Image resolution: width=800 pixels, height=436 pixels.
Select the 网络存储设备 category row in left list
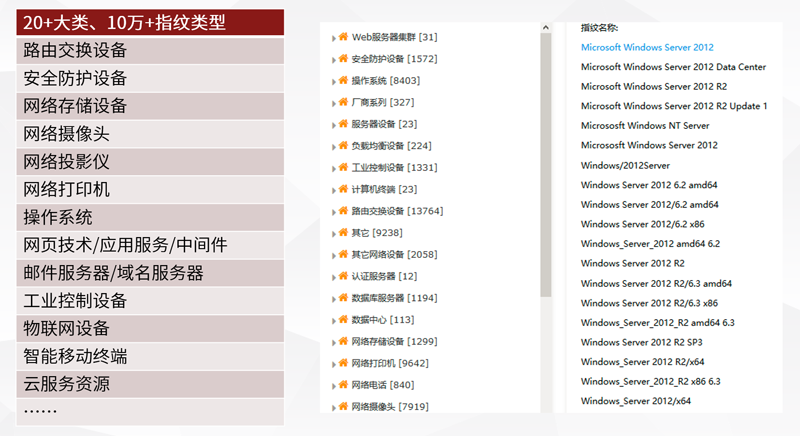150,106
